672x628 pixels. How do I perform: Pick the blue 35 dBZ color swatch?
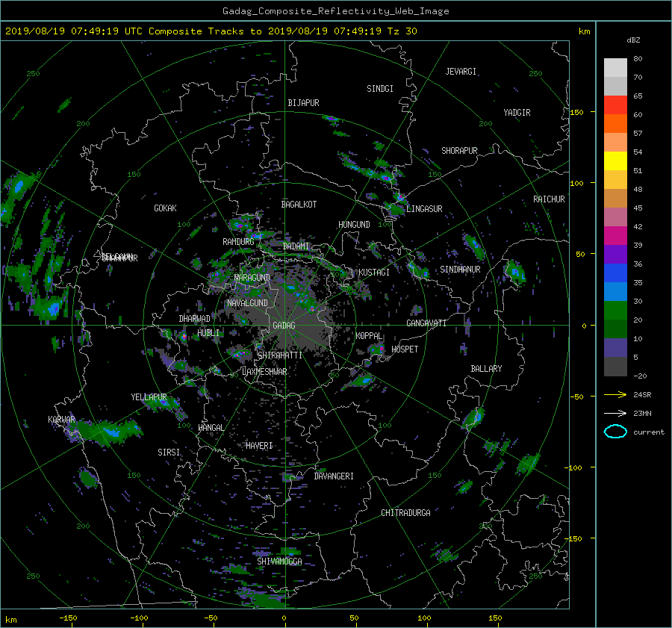point(615,273)
